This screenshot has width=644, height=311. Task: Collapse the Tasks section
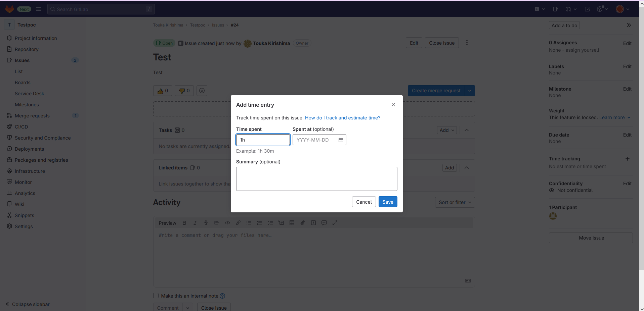467,130
